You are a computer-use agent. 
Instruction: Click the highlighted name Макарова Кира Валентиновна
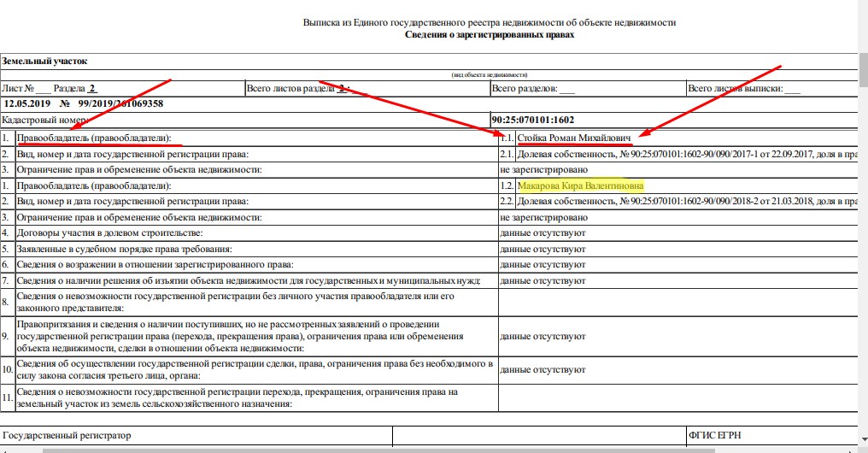(x=581, y=185)
